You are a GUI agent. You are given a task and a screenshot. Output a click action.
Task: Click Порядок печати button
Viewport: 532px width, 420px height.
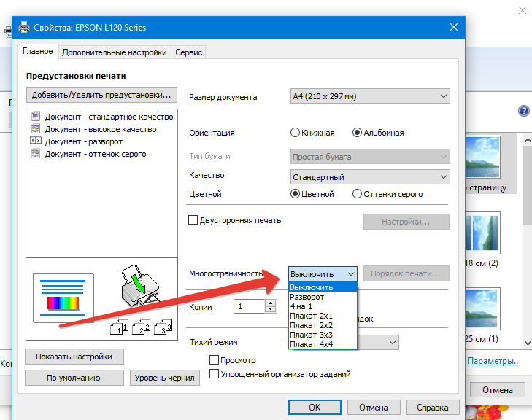406,273
